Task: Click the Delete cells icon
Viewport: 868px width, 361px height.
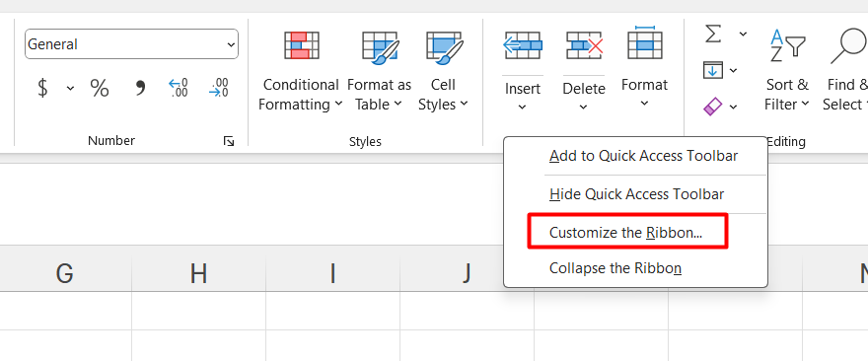Action: click(584, 45)
